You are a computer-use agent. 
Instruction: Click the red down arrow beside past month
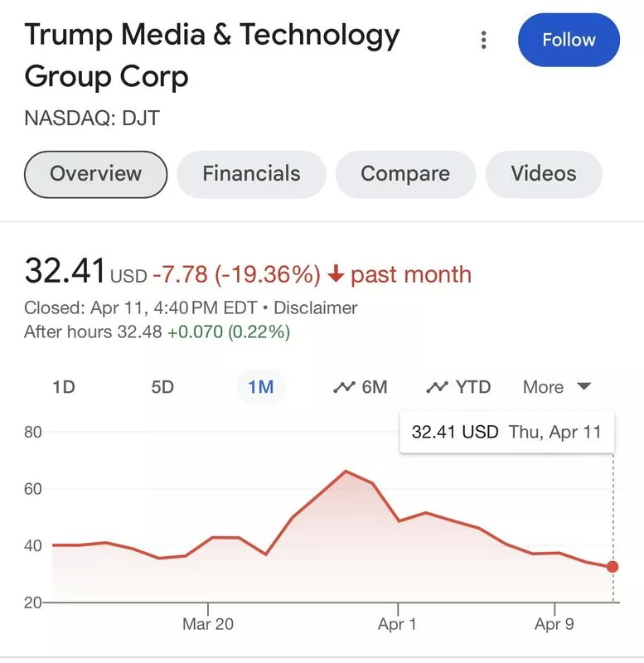(x=337, y=274)
